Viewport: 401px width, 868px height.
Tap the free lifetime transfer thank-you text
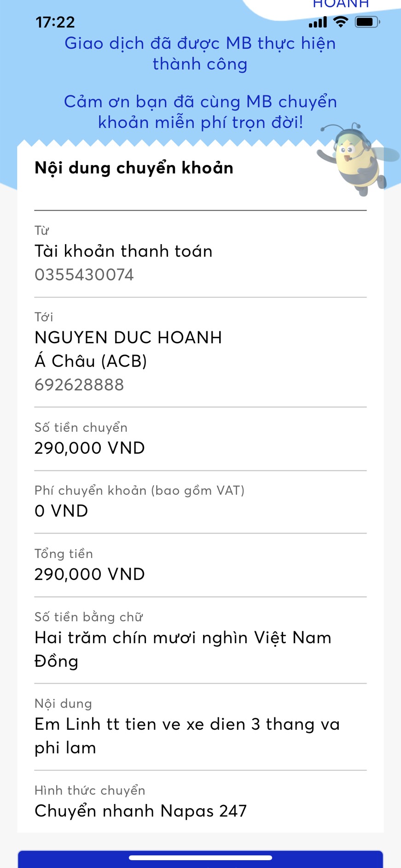point(200,112)
